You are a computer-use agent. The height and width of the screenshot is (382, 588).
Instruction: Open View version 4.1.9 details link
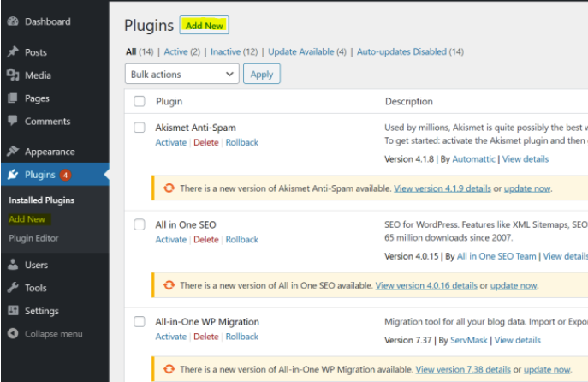442,188
